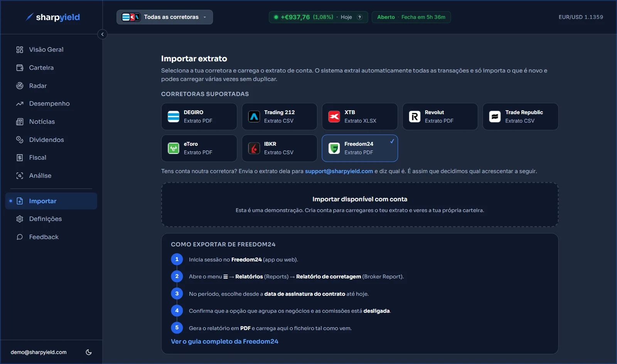Click the CORRETORAS SUPORTADAS label
The width and height of the screenshot is (617, 364).
coord(205,94)
